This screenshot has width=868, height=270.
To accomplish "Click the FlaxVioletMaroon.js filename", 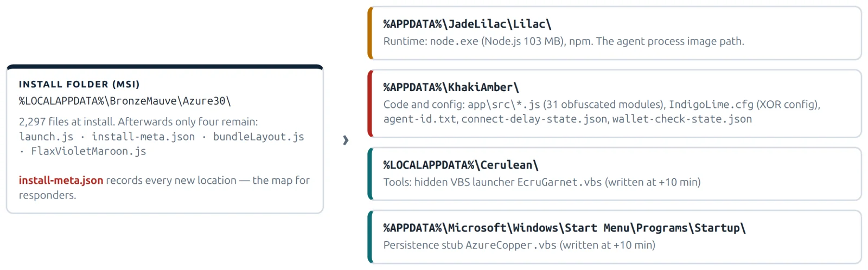I will [x=88, y=151].
